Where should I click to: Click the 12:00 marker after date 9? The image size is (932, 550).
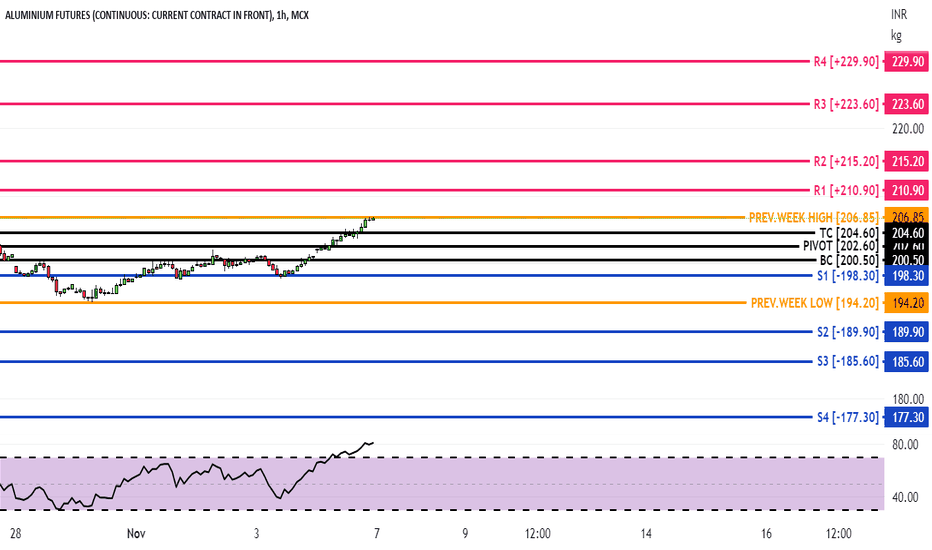[537, 533]
